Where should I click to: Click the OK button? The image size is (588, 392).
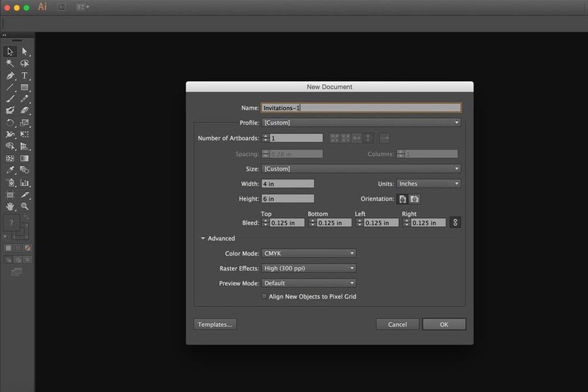pos(444,324)
